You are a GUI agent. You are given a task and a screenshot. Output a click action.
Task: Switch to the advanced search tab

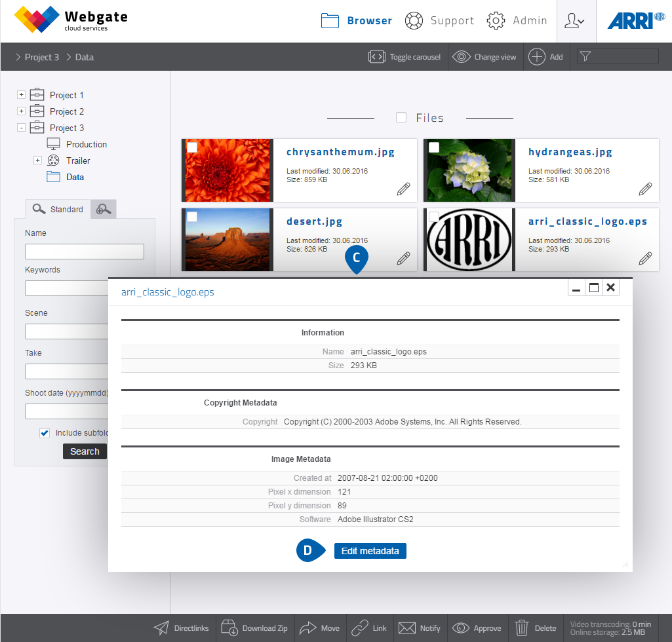[104, 209]
